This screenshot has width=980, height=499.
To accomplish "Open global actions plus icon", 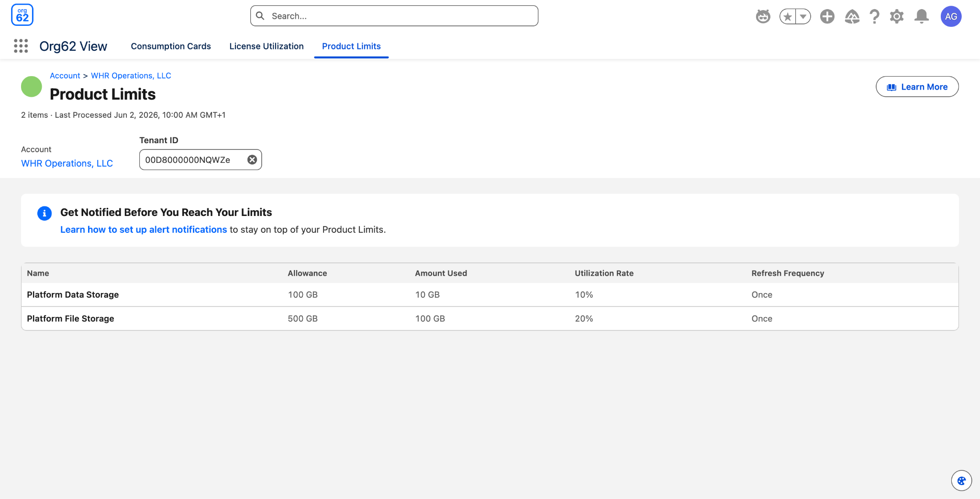I will tap(827, 16).
